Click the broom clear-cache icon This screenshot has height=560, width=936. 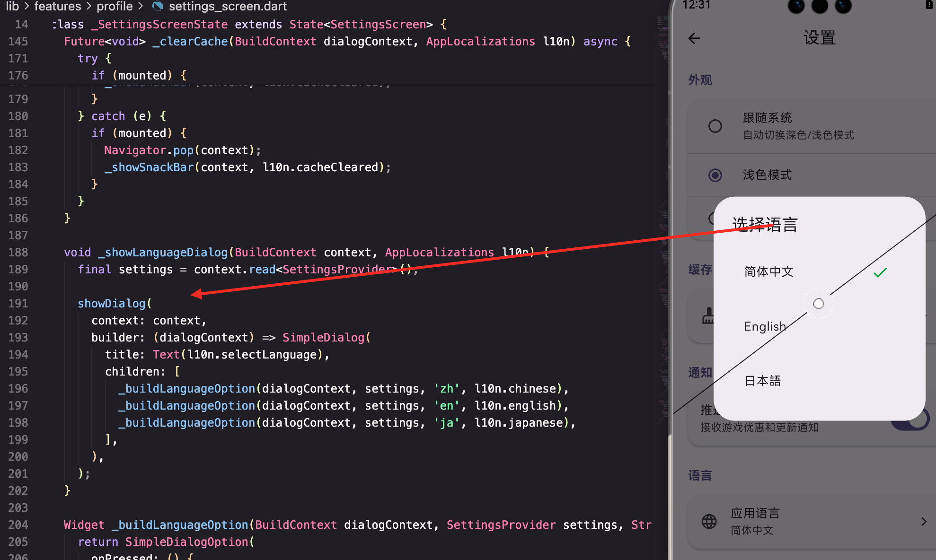707,316
